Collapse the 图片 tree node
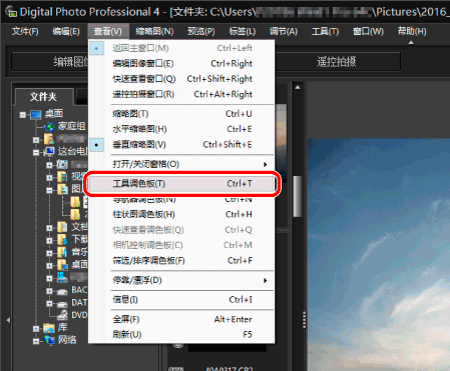The width and height of the screenshot is (450, 371). [49, 190]
